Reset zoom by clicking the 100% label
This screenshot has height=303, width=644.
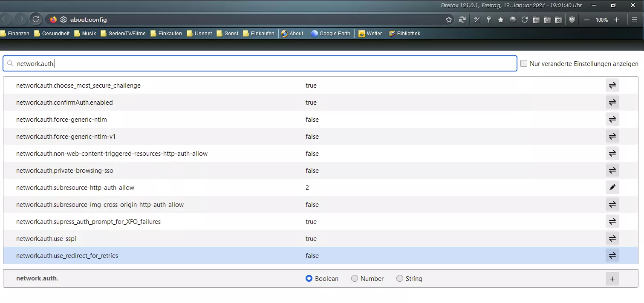coord(602,20)
